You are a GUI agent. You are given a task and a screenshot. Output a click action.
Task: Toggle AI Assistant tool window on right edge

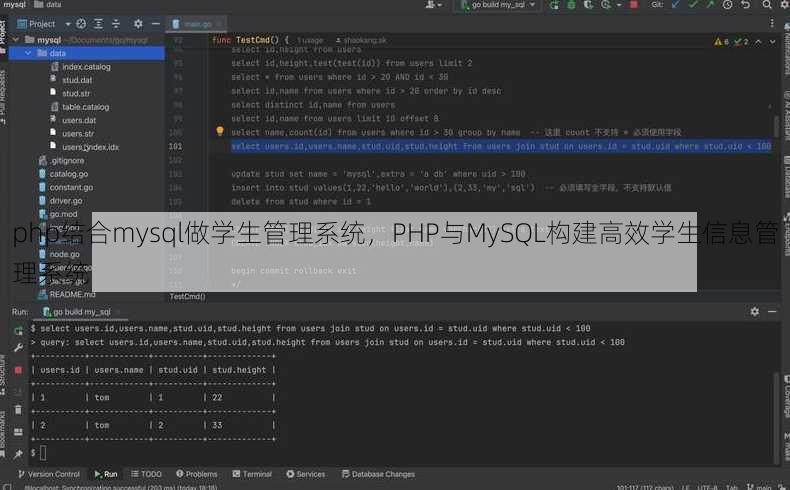click(786, 115)
